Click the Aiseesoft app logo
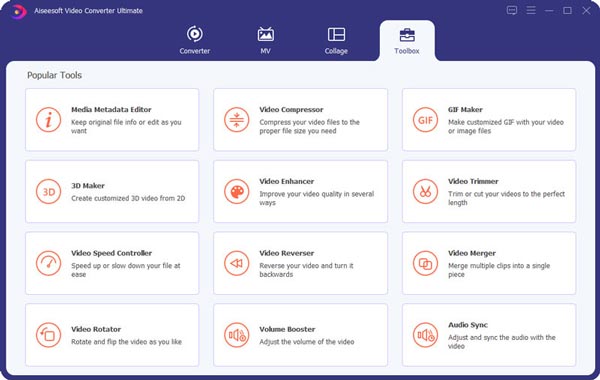 click(x=18, y=11)
